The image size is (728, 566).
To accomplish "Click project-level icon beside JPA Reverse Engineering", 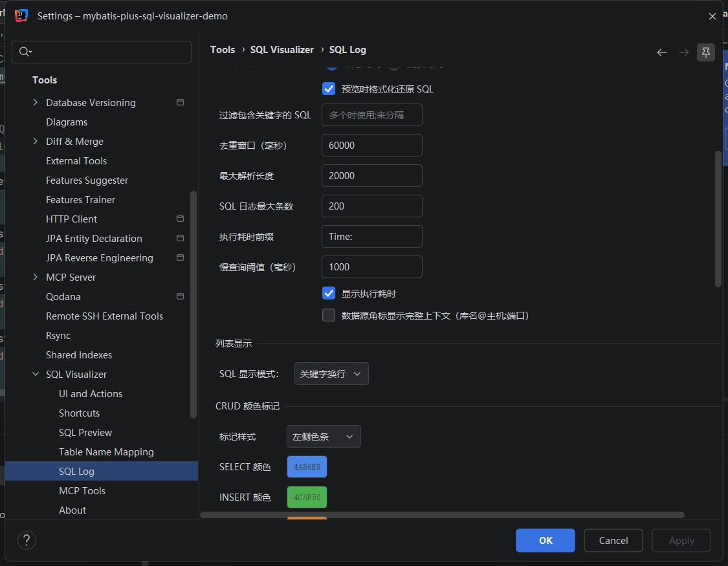I will click(x=180, y=257).
